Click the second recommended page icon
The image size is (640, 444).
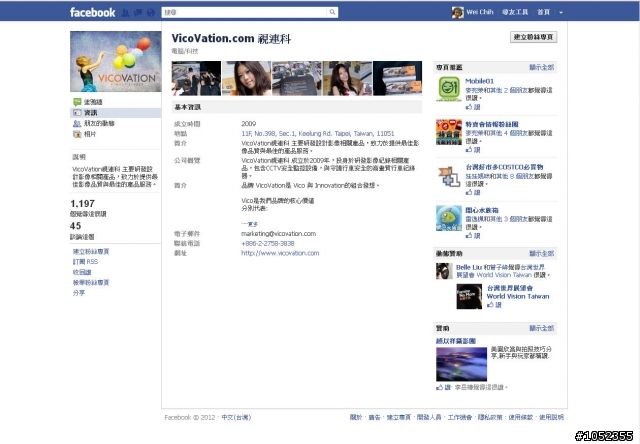point(449,132)
